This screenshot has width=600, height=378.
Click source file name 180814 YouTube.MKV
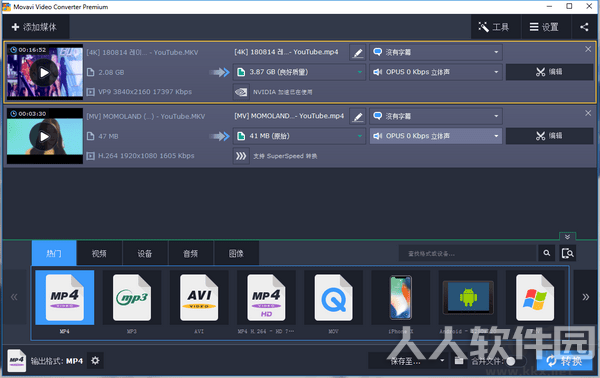(x=142, y=52)
